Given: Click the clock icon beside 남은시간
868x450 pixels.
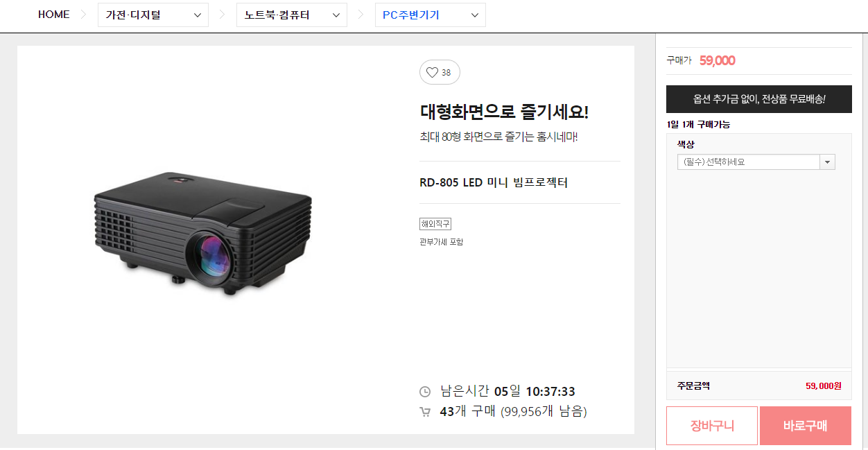Looking at the screenshot, I should pyautogui.click(x=425, y=392).
